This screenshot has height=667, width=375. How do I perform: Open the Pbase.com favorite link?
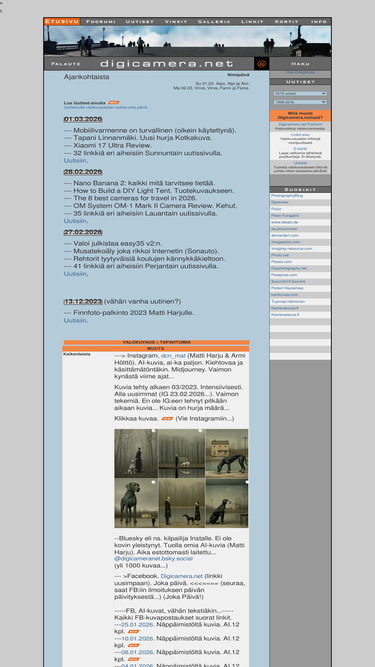281,262
